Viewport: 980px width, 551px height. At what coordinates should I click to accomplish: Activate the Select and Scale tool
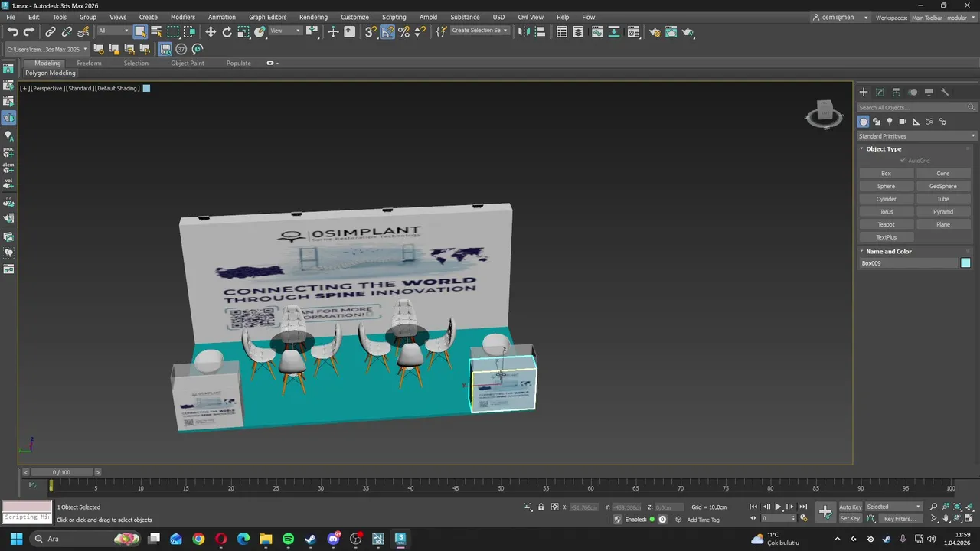tap(243, 31)
